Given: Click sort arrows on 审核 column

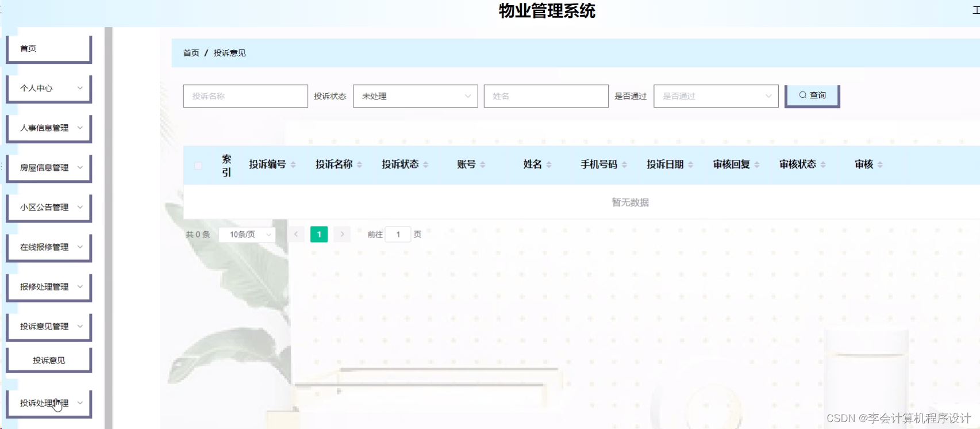Looking at the screenshot, I should pyautogui.click(x=880, y=164).
